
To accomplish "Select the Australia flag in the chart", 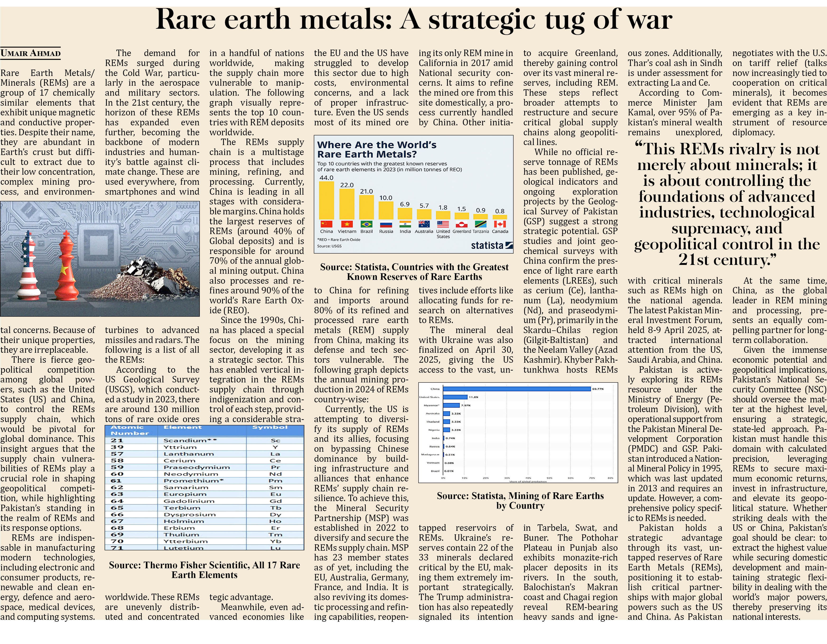I will (425, 225).
